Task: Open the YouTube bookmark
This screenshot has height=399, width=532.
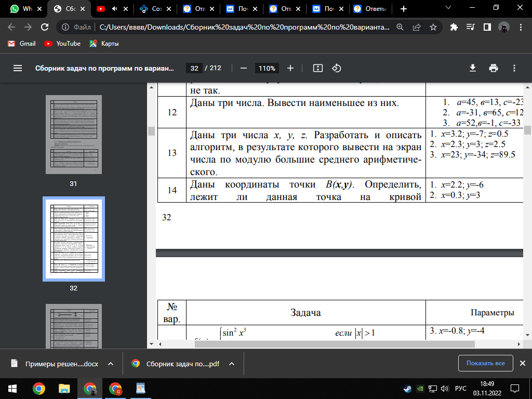Action: (x=62, y=44)
